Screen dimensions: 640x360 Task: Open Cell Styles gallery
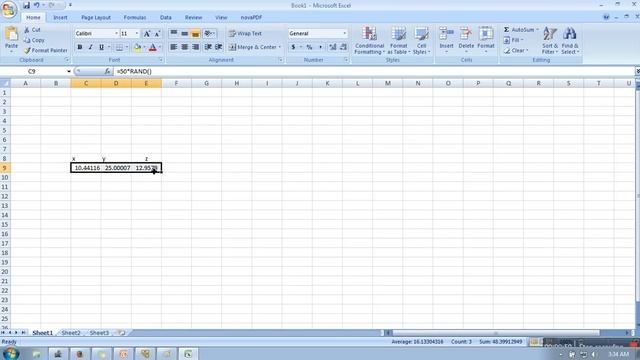(x=421, y=40)
